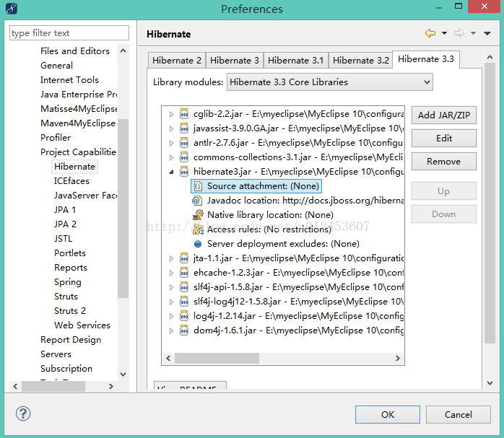Click the Javadoc location @ icon
Viewport: 504px width, 438px height.
(197, 201)
